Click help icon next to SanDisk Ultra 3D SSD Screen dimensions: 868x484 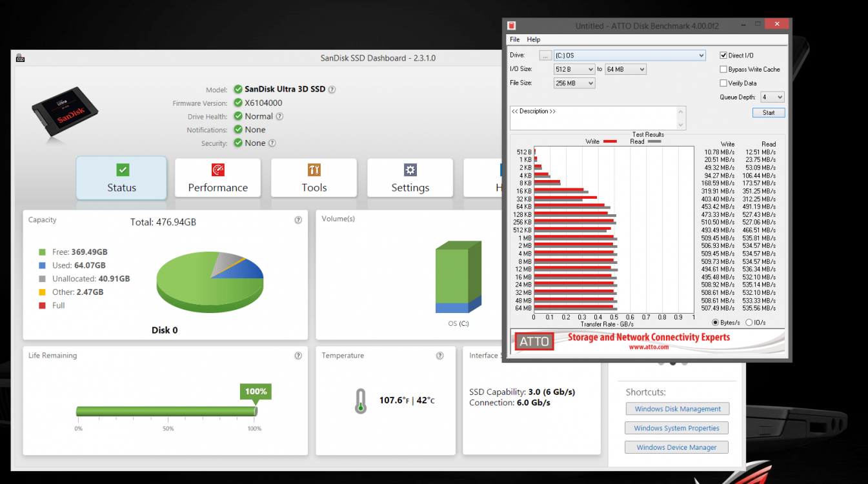[x=332, y=90]
